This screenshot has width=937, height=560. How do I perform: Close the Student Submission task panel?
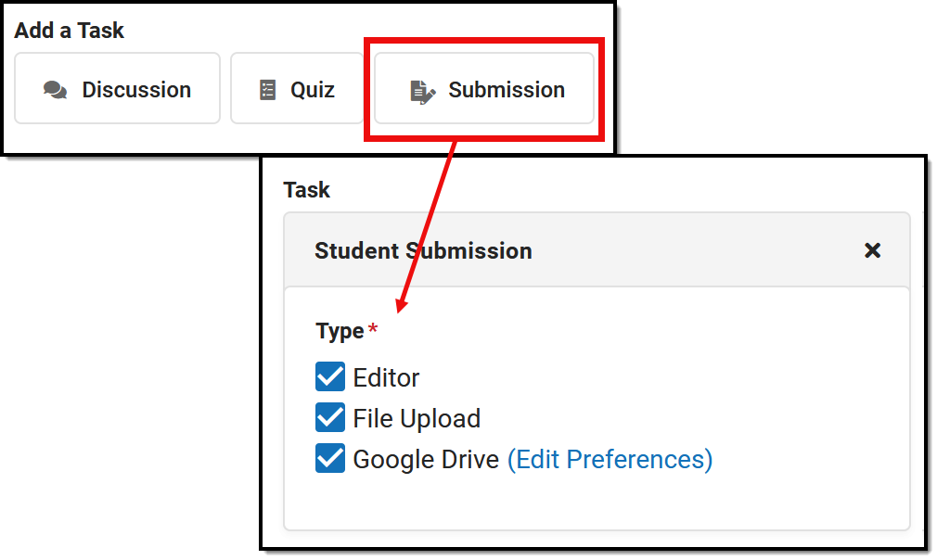coord(872,250)
